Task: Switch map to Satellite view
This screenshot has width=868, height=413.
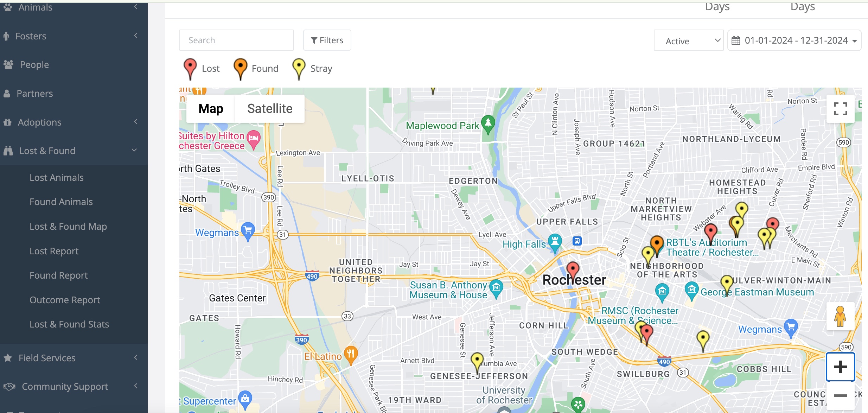Action: 270,109
